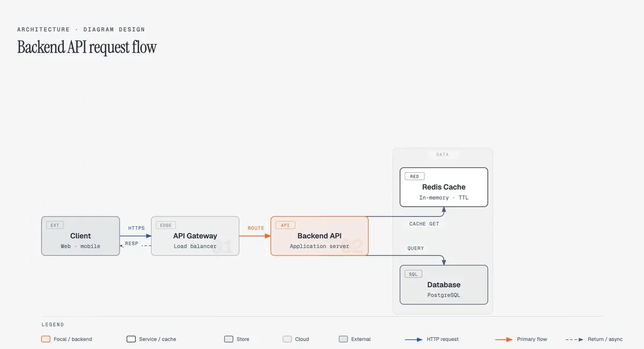Click the EXT tag badge

coord(55,226)
